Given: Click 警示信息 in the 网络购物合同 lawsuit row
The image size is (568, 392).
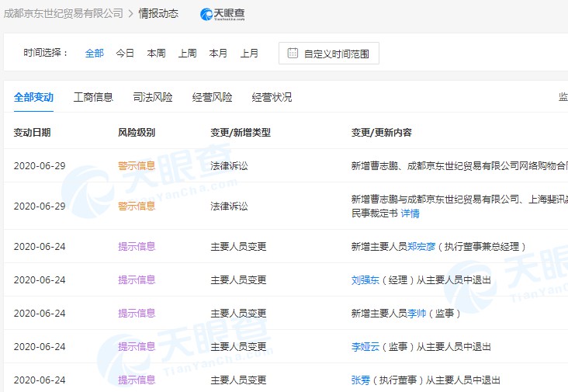Looking at the screenshot, I should [137, 166].
